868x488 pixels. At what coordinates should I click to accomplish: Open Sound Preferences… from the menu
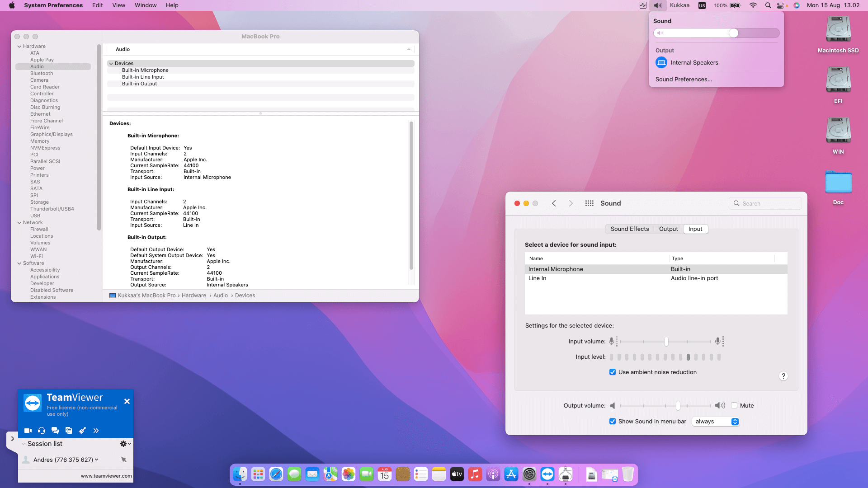tap(684, 80)
